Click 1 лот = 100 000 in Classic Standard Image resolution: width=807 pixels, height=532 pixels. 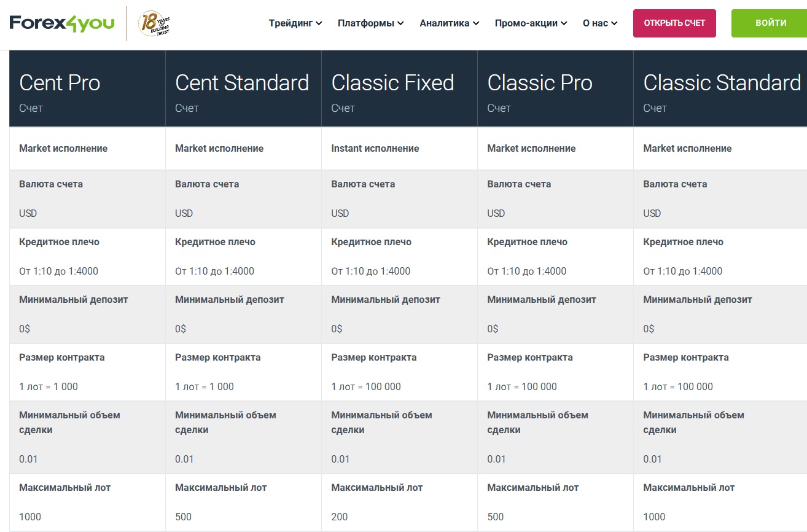[x=678, y=386]
